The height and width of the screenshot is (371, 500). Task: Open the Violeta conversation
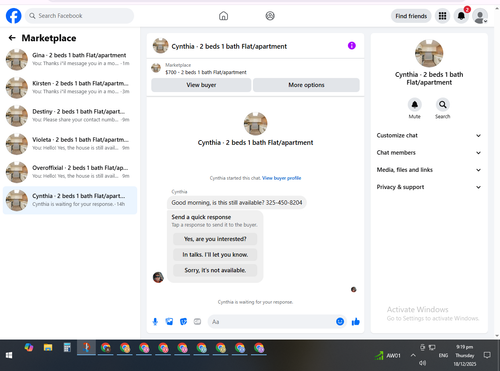point(70,144)
